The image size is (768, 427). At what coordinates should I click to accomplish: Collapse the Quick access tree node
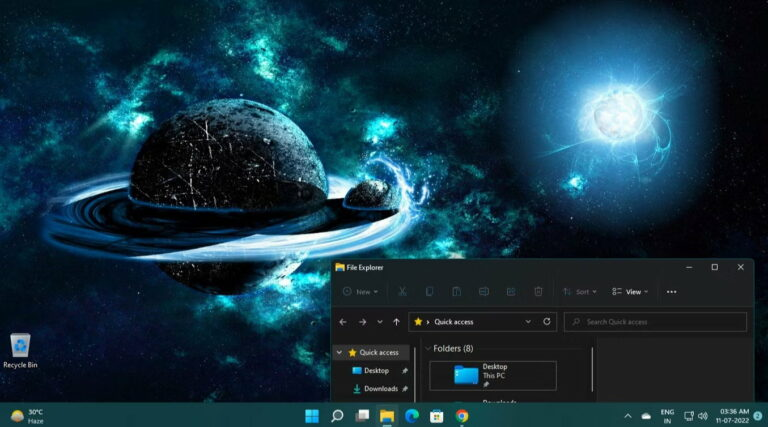(x=339, y=353)
